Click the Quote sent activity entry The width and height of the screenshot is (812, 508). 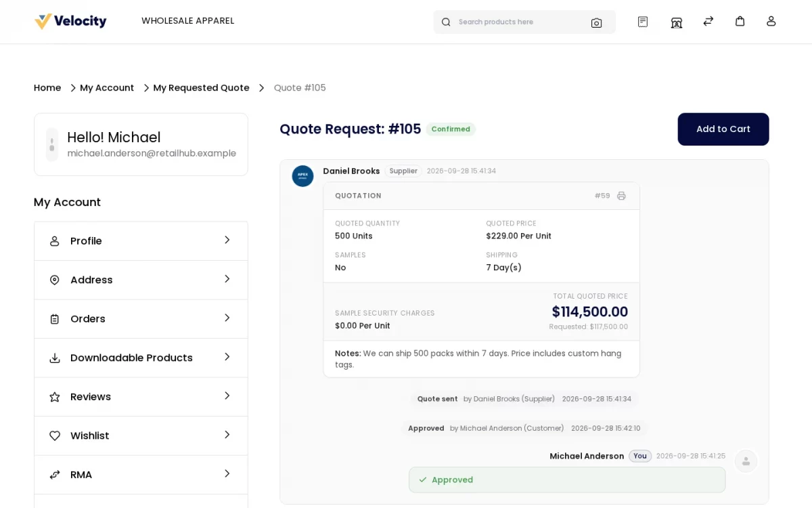point(524,399)
